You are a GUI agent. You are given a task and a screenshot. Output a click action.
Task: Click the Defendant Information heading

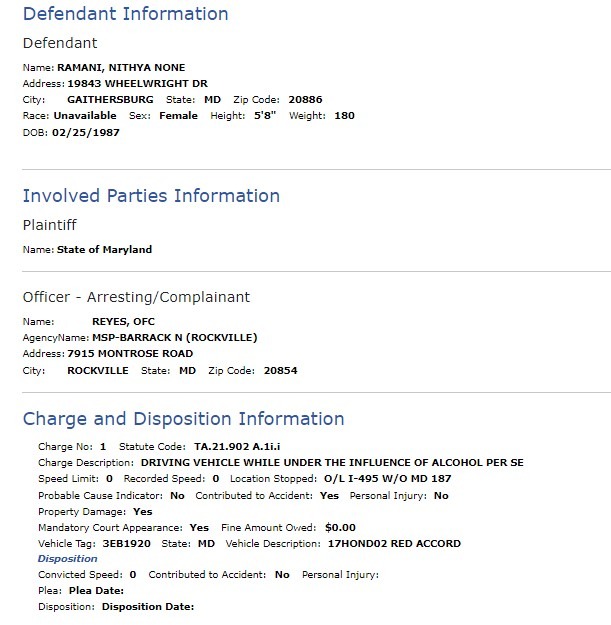(126, 14)
